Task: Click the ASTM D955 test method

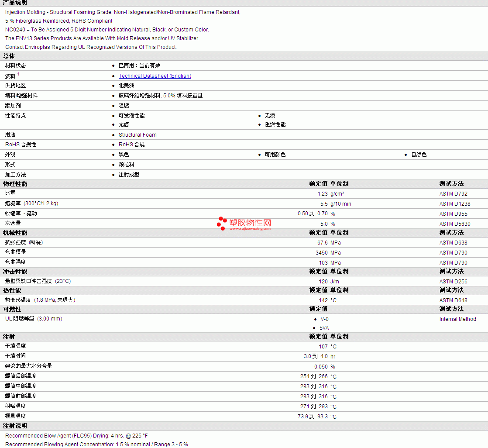Action: tap(453, 214)
